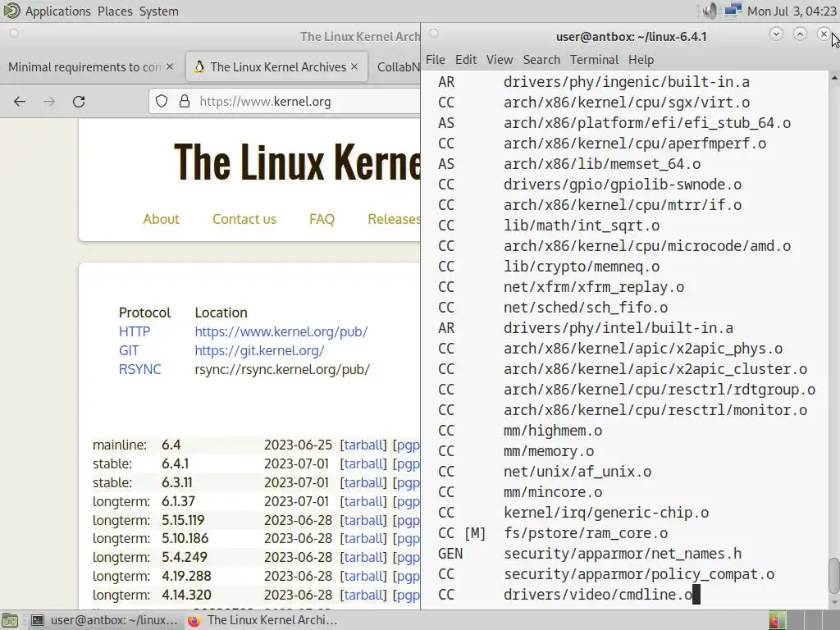Screen dimensions: 840x630
Task: Select The Linux Kernel Archives tab
Action: [278, 67]
